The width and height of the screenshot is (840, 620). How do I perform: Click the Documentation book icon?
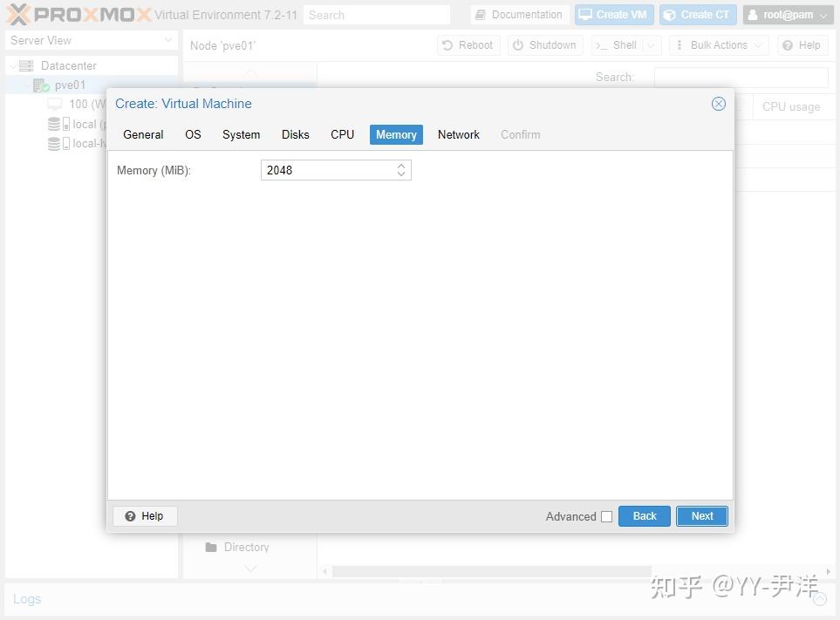coord(479,14)
